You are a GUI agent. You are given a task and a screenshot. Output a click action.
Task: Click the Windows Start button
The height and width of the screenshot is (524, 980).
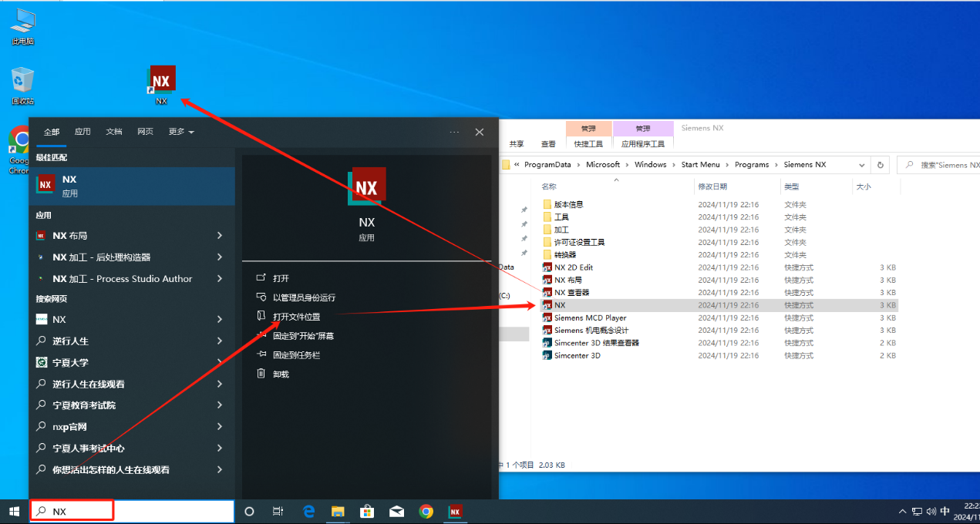14,511
